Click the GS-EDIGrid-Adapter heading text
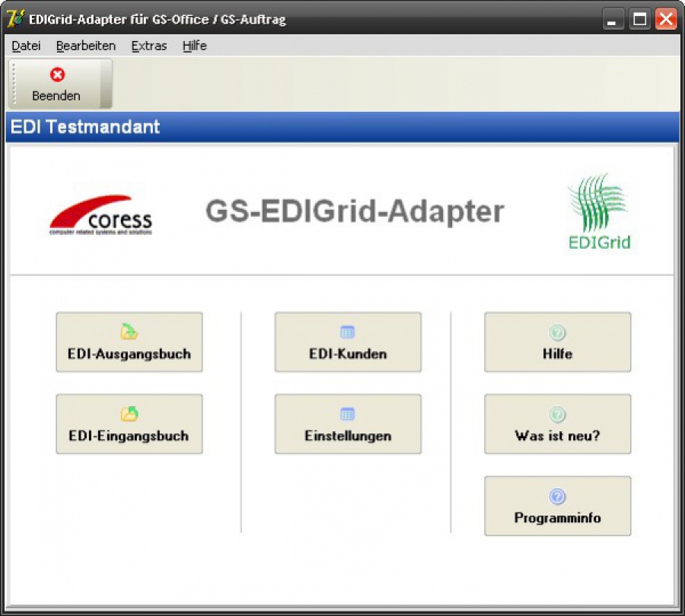This screenshot has height=616, width=685. click(x=355, y=211)
